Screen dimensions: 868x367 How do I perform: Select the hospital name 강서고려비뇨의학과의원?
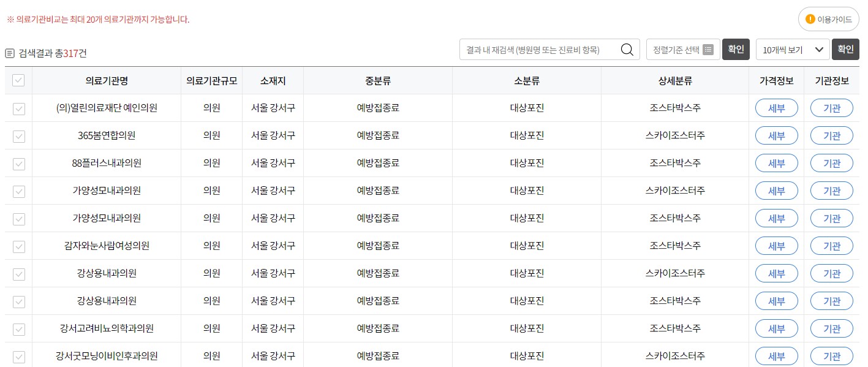[x=107, y=329]
